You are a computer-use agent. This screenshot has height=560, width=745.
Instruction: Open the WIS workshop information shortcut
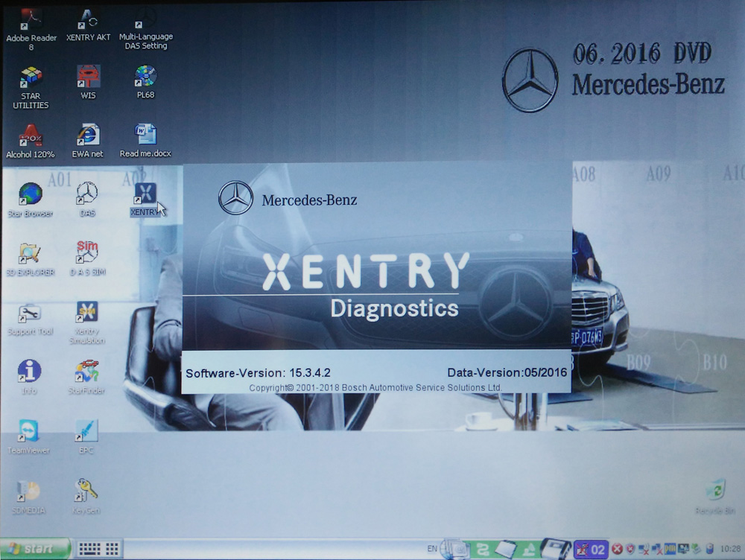point(88,83)
